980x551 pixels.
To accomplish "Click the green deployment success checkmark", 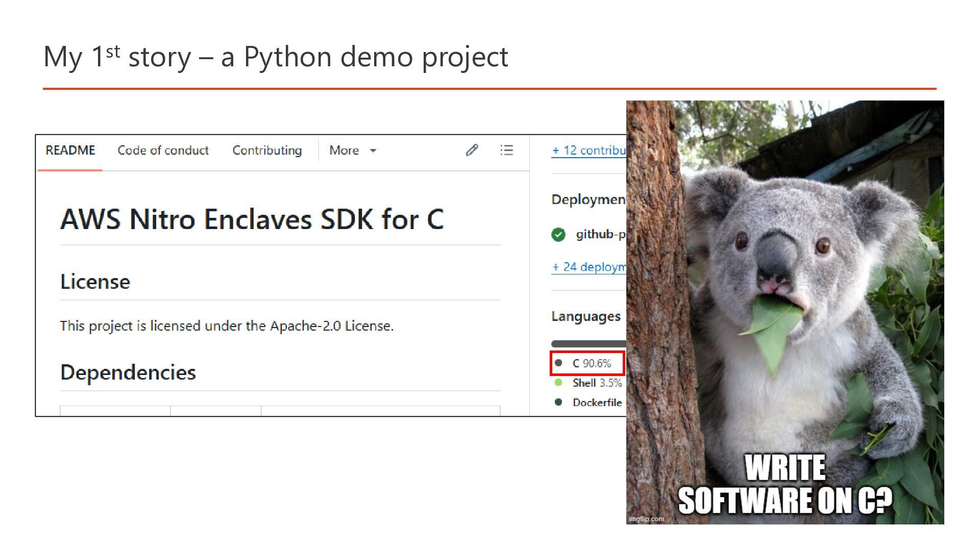I will 558,235.
